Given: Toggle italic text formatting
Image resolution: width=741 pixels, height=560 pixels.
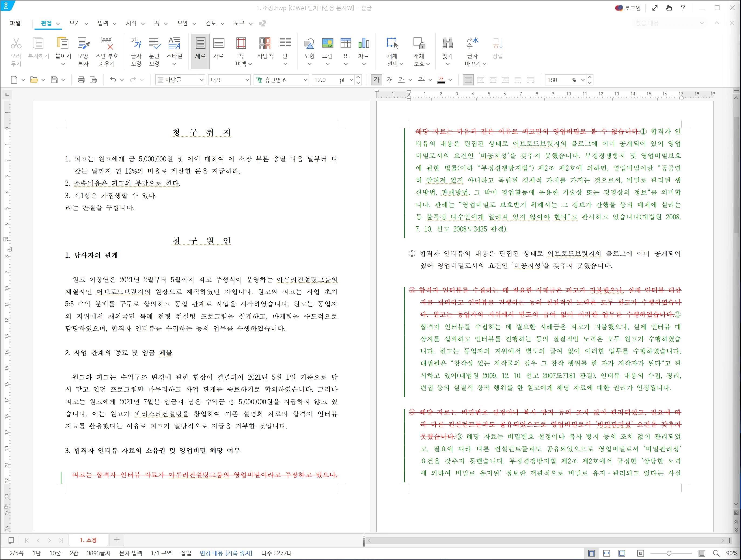Looking at the screenshot, I should coord(389,80).
